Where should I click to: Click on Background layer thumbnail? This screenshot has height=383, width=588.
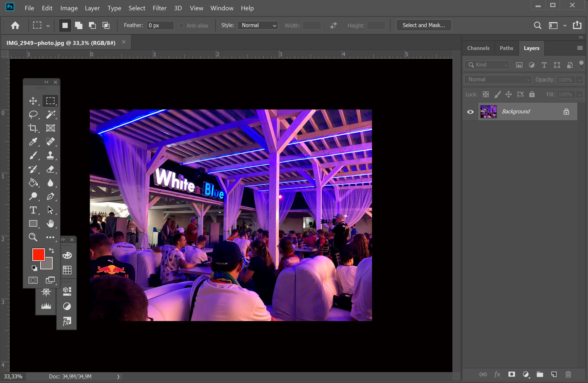[x=488, y=111]
